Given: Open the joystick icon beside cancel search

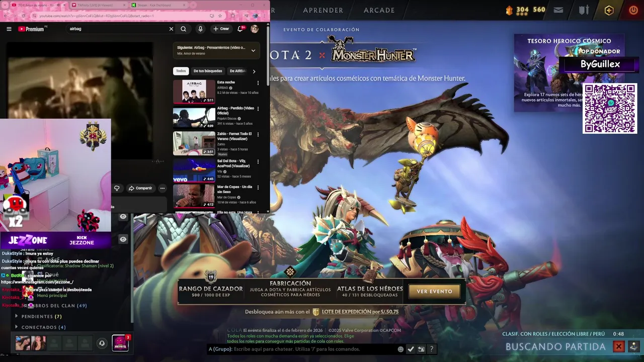Looking at the screenshot, I should tap(634, 346).
